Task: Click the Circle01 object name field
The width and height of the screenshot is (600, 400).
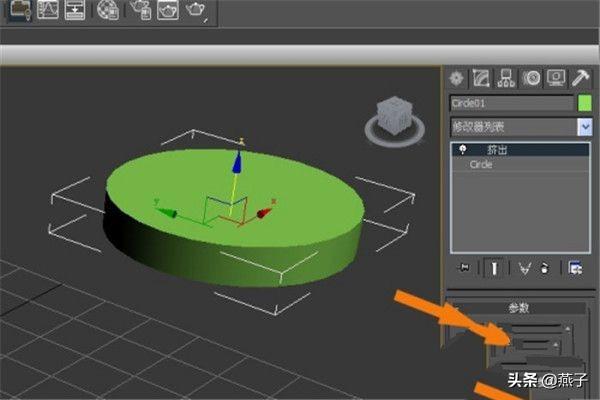Action: point(510,103)
